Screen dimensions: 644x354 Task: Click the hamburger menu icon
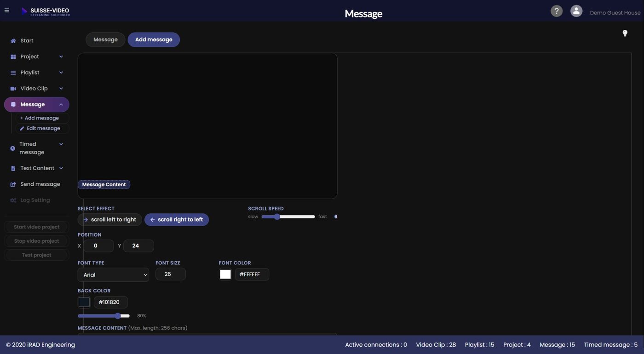(x=6, y=11)
